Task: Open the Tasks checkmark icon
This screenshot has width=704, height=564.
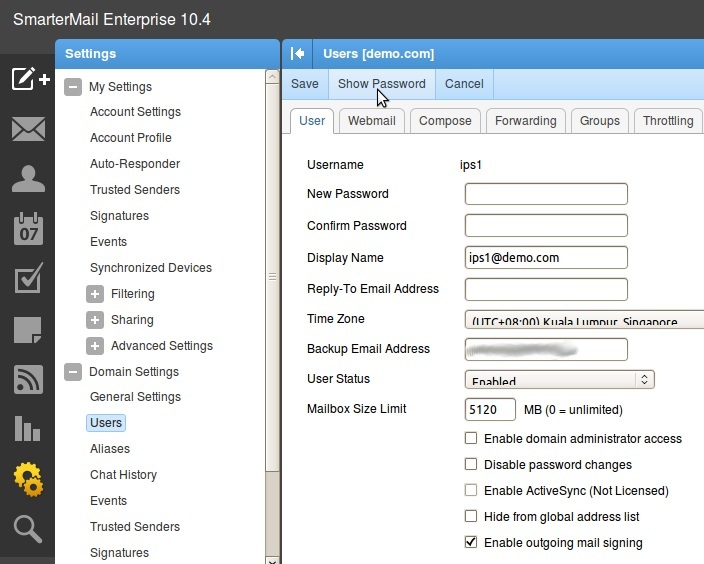Action: tap(28, 278)
